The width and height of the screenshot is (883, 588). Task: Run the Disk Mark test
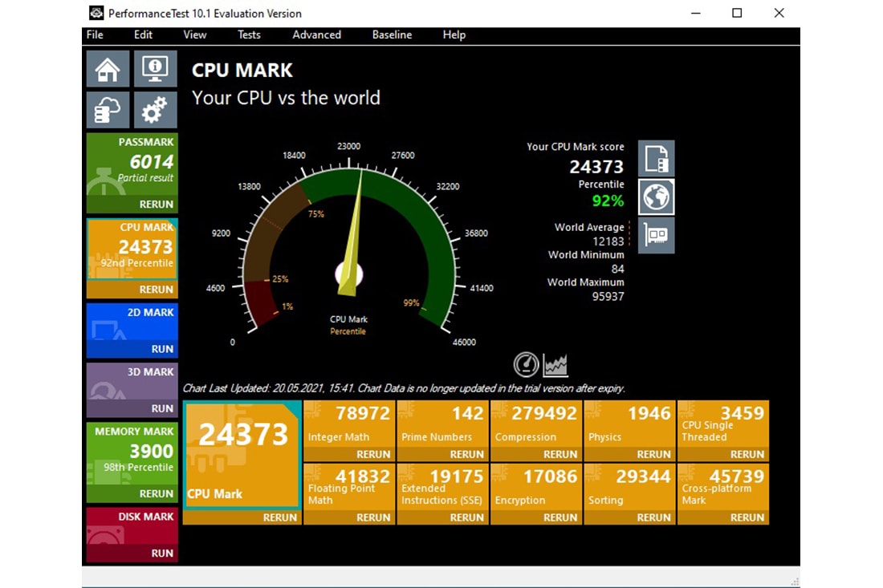pos(162,553)
